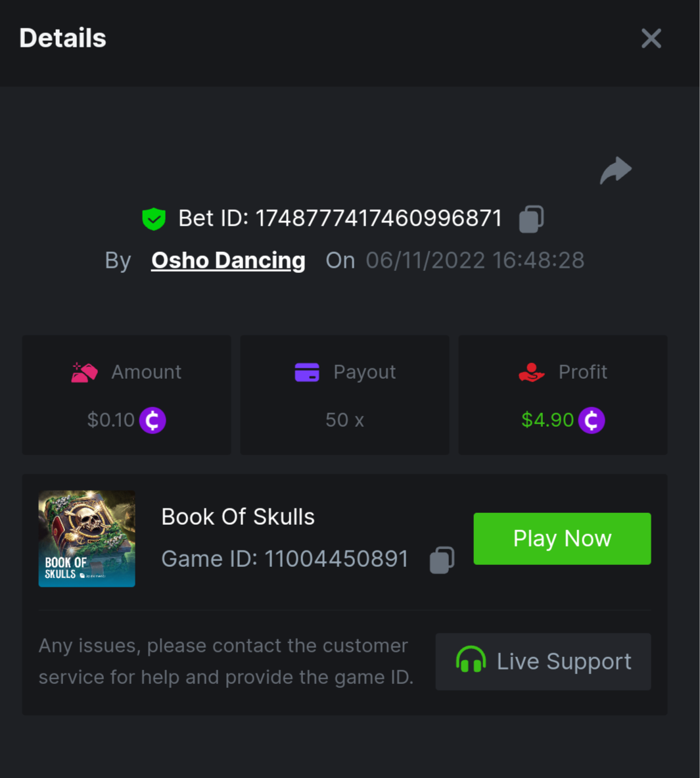700x778 pixels.
Task: Click the green verified shield icon
Action: [x=154, y=219]
